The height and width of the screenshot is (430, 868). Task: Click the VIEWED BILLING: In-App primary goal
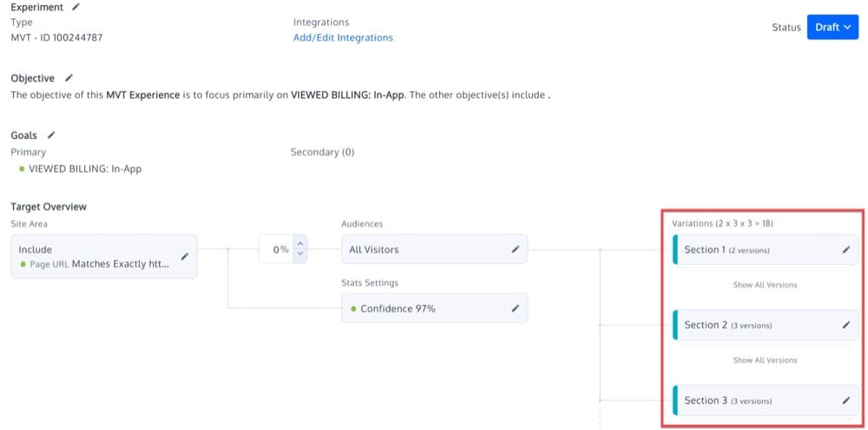click(x=85, y=169)
